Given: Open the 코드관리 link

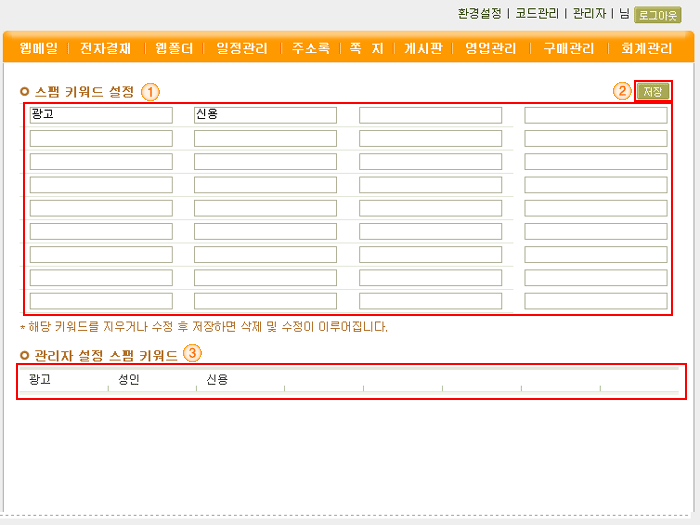Looking at the screenshot, I should click(x=536, y=14).
